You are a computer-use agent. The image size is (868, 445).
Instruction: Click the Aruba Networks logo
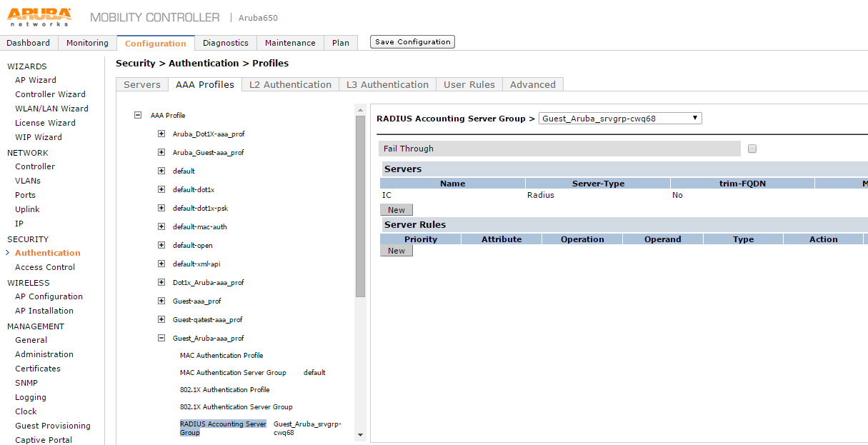pyautogui.click(x=40, y=16)
